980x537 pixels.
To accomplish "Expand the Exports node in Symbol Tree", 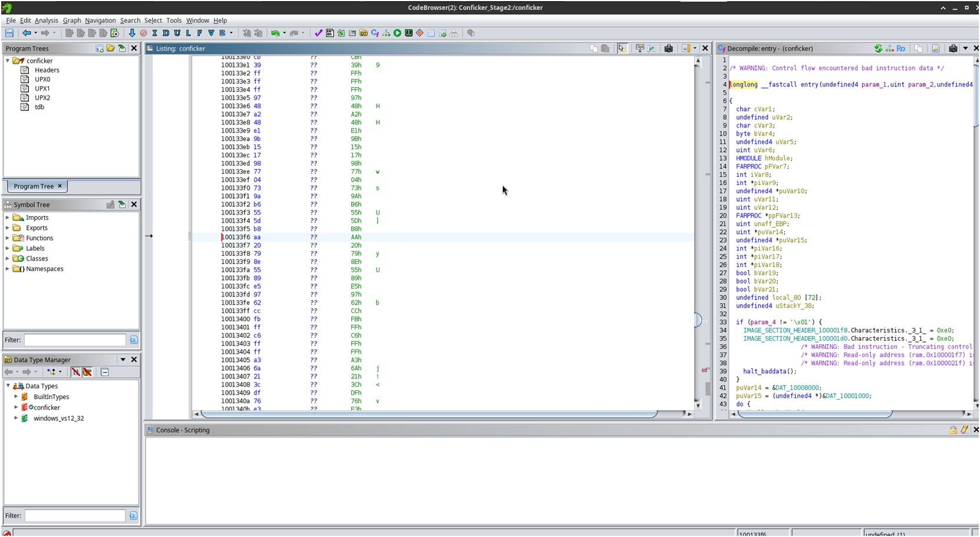I will (x=8, y=228).
